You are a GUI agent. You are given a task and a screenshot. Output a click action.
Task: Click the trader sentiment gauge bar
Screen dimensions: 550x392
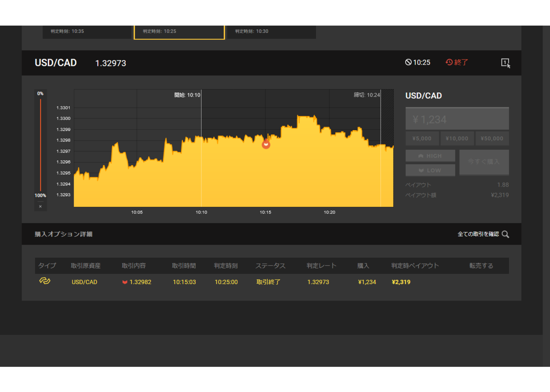coord(40,144)
